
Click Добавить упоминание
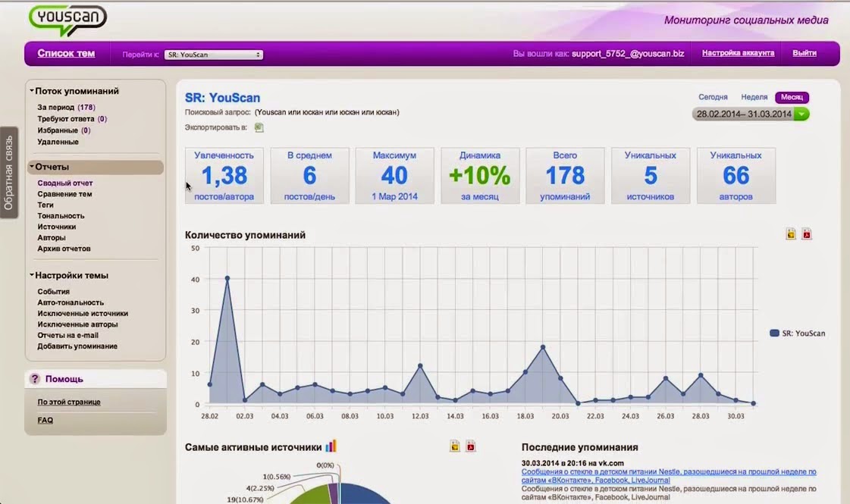[x=77, y=346]
